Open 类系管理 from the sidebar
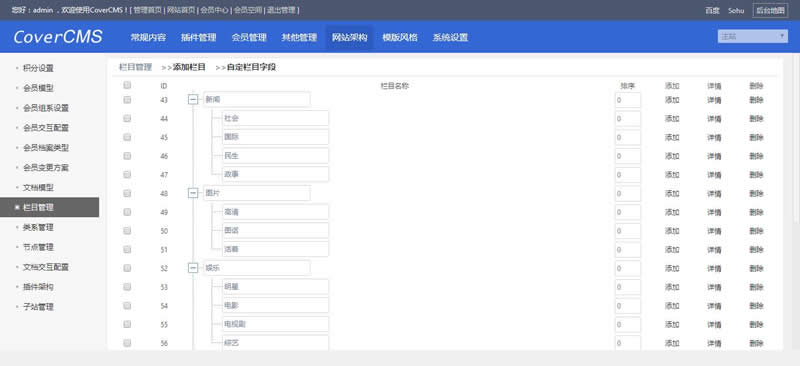The width and height of the screenshot is (800, 366). click(38, 227)
